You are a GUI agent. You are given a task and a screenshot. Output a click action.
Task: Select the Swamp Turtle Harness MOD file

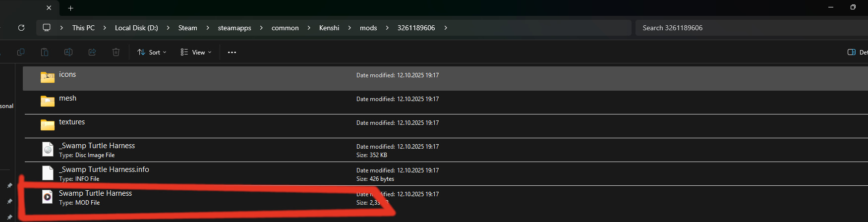tap(445, 198)
